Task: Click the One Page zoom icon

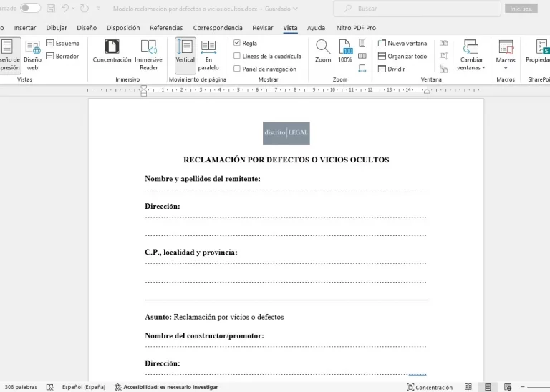Action: (362, 43)
